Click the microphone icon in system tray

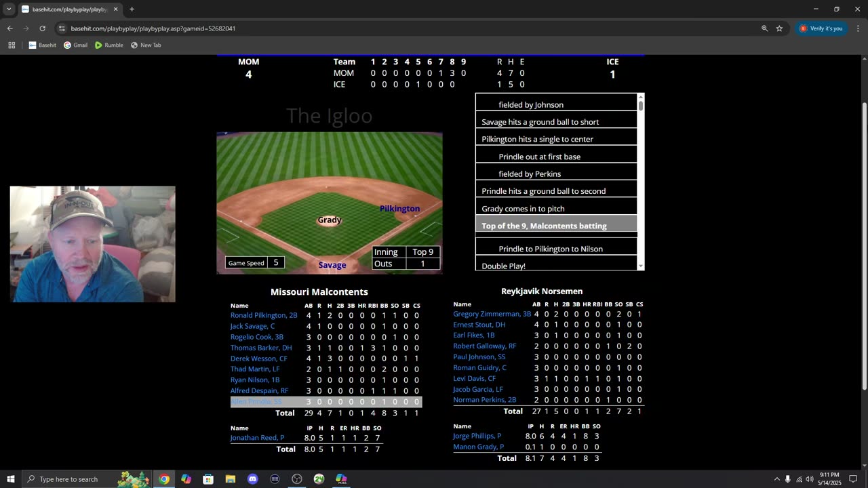pos(788,479)
